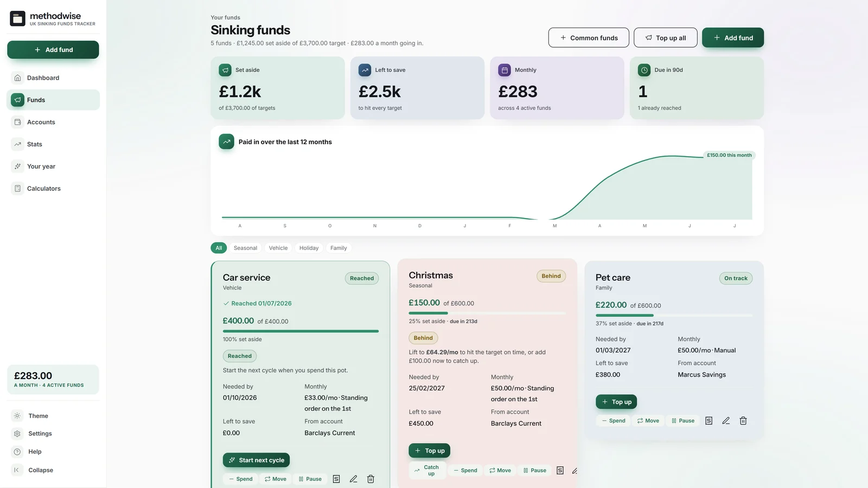868x488 pixels.
Task: Click the Accounts wallet icon
Action: (17, 122)
